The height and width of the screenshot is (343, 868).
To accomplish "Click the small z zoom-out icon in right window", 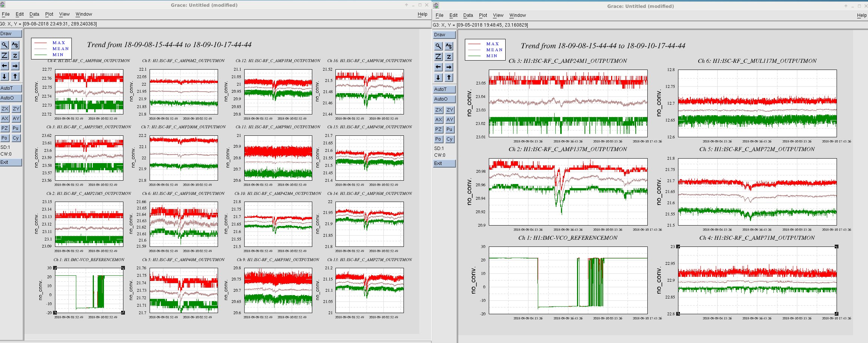I will pyautogui.click(x=449, y=56).
